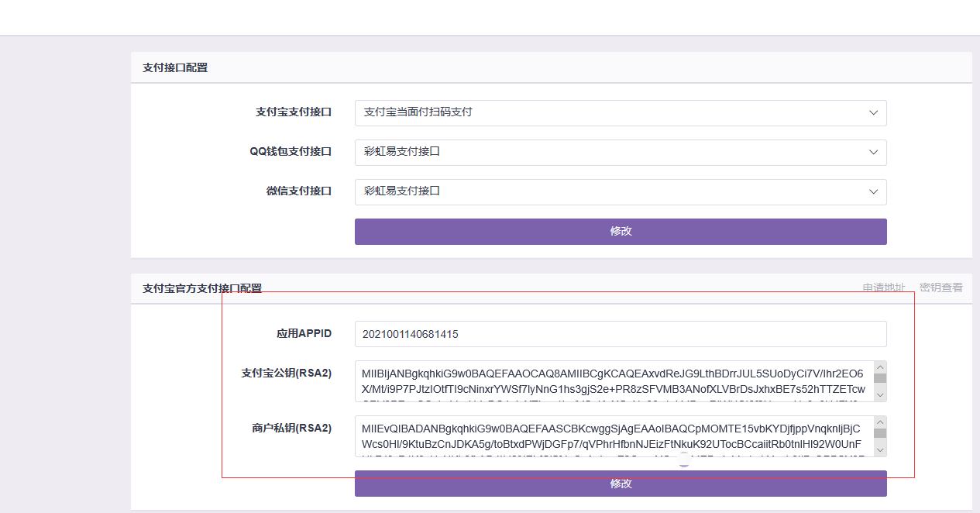The image size is (980, 513).
Task: Click scroll-down arrow in 商户私钥 text area
Action: [879, 450]
